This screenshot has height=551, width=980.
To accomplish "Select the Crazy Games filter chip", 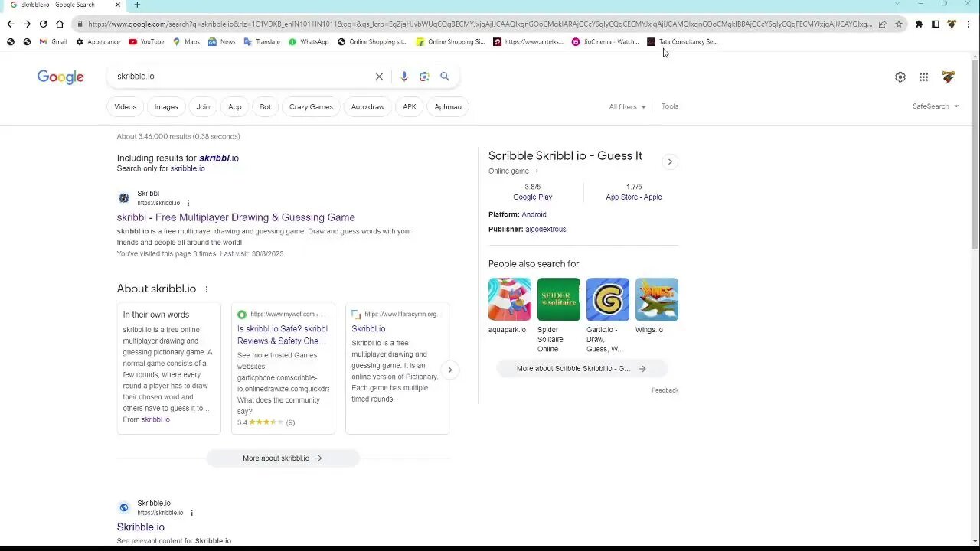I will coord(311,107).
